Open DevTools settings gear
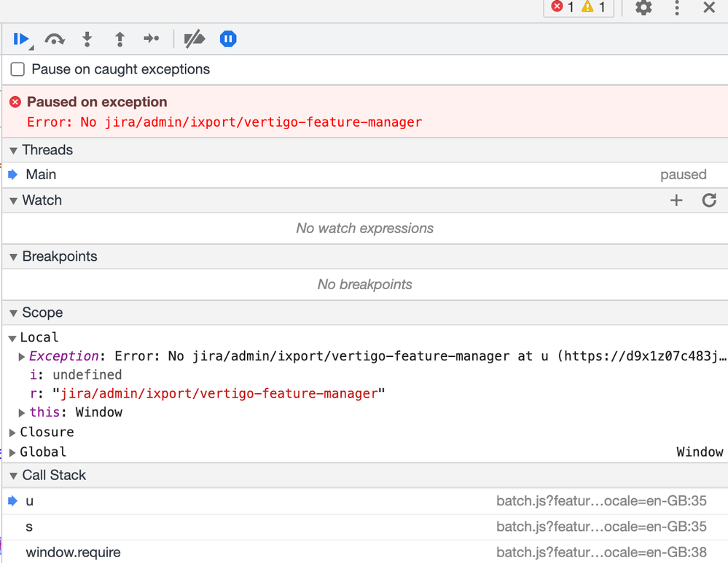Viewport: 728px width, 563px height. click(643, 7)
